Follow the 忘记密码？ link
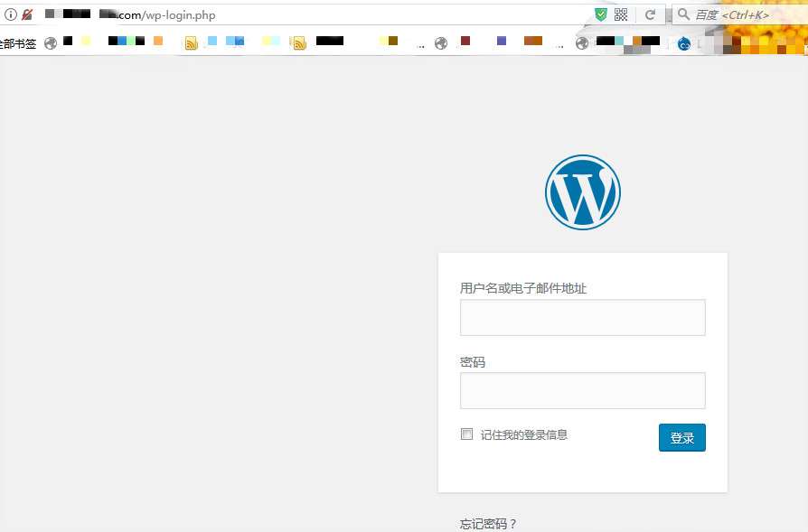Screen dimensions: 808x532 pyautogui.click(x=489, y=524)
